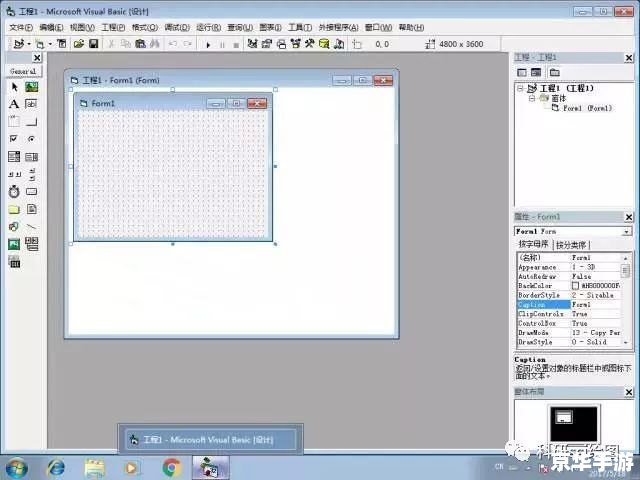Screen dimensions: 640x480
Task: Select the PictureBox control in the toolbox
Action: pyautogui.click(x=31, y=87)
